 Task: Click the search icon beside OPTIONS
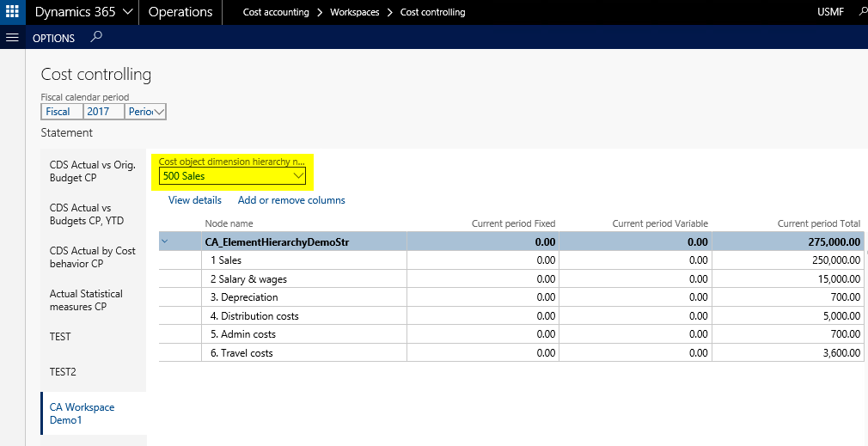point(96,37)
